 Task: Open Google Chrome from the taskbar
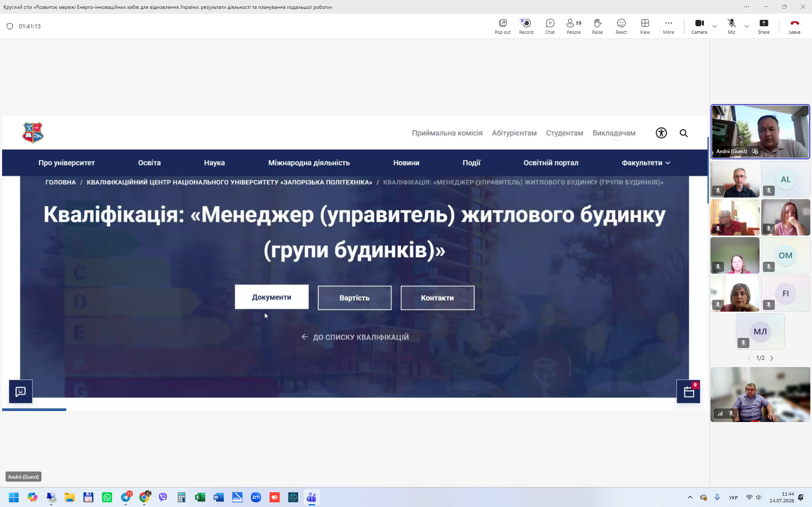tap(144, 497)
